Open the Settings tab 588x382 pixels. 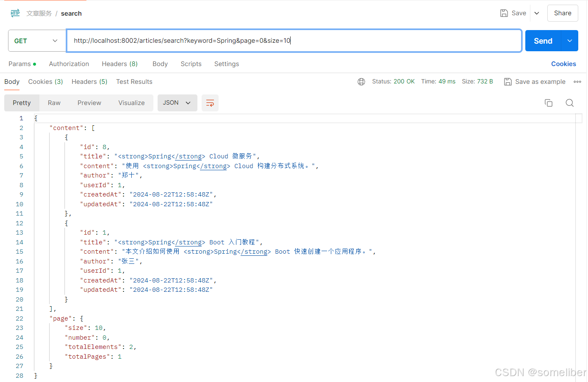click(227, 64)
